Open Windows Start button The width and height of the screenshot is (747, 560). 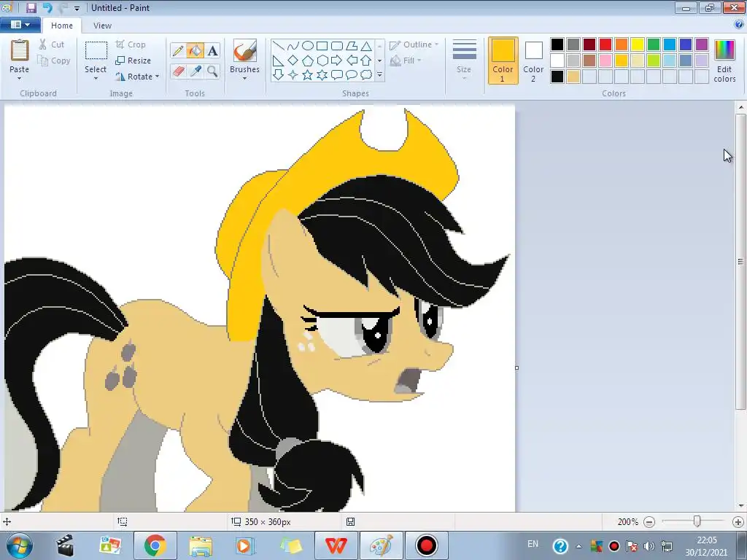tap(19, 545)
